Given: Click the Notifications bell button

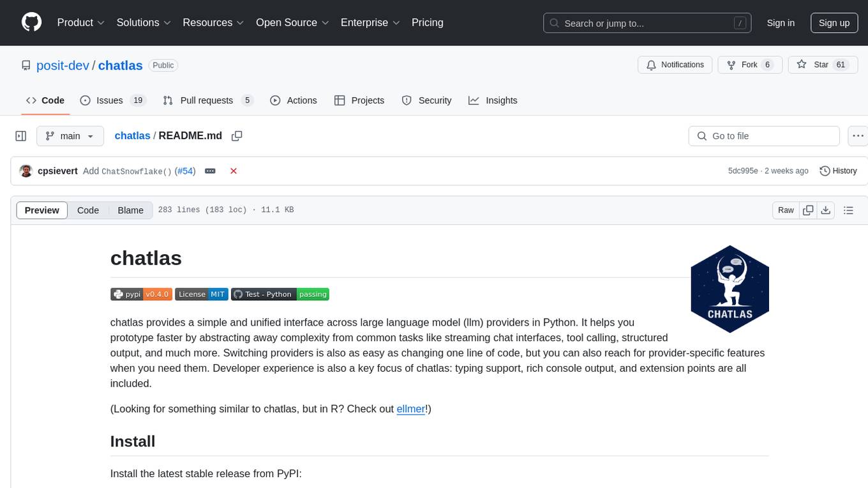Looking at the screenshot, I should click(675, 65).
